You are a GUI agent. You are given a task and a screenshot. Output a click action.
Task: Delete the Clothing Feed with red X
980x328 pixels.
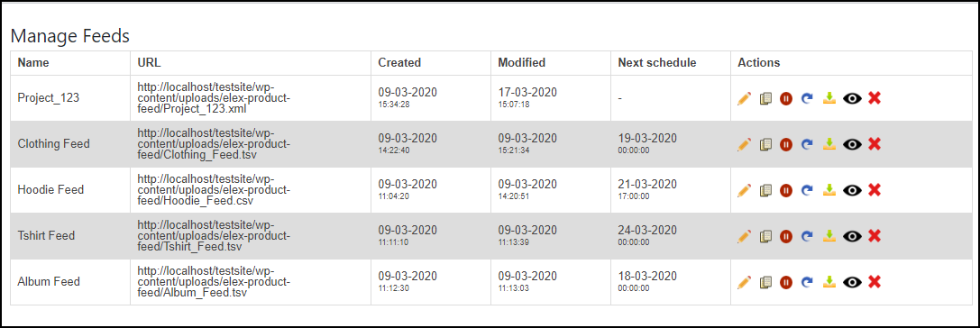(875, 144)
